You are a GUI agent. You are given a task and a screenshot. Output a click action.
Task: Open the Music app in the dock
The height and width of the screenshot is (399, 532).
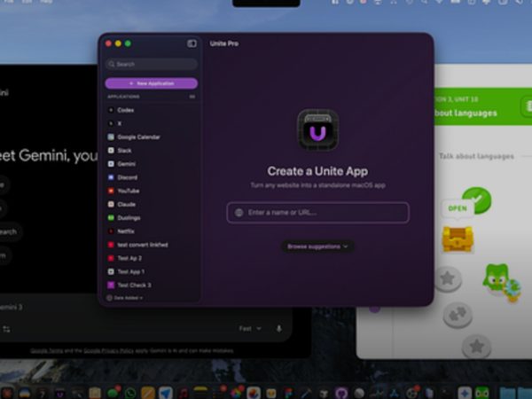point(184,393)
